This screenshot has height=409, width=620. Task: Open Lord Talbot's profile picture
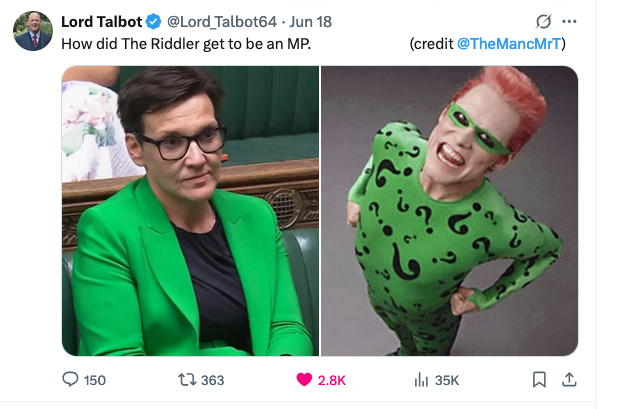(x=33, y=31)
